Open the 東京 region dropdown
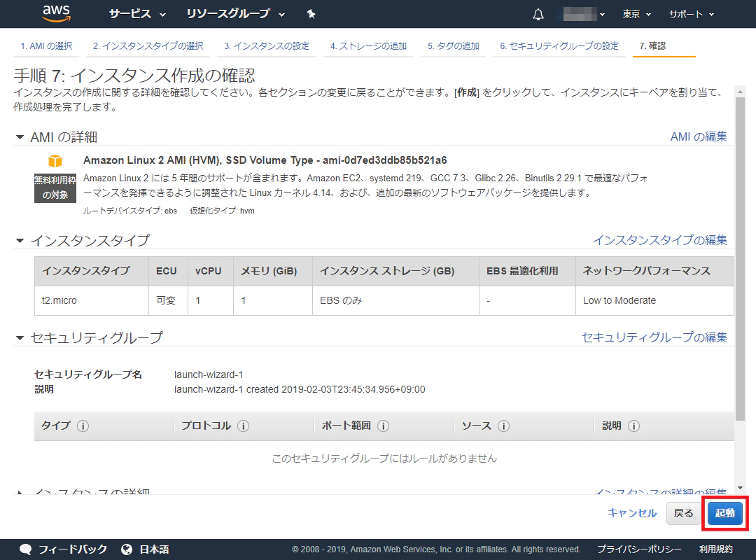756x560 pixels. (636, 15)
